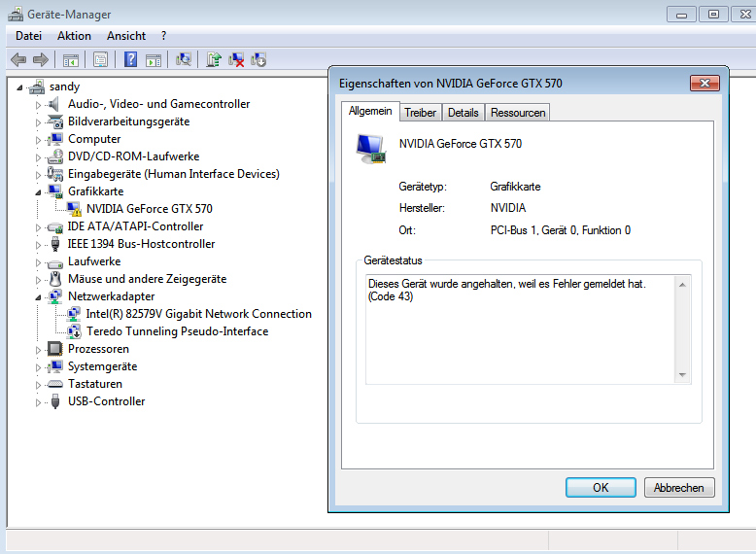Click the Disable device icon with red X
Viewport: 756px width, 554px height.
tap(236, 60)
